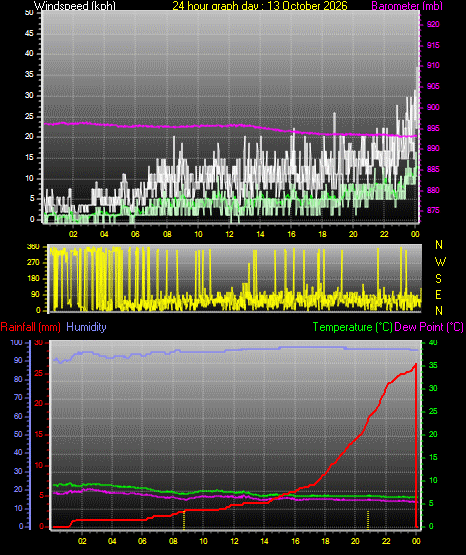The image size is (466, 555).
Task: Click the "890" barometer scale value
Action: 433,148
